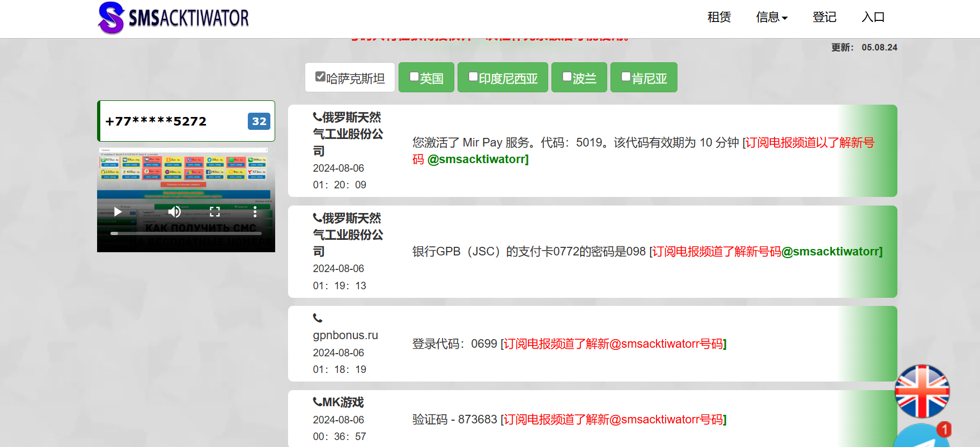Open the SMSACKTIWATOR logo homepage
980x447 pixels.
click(173, 18)
